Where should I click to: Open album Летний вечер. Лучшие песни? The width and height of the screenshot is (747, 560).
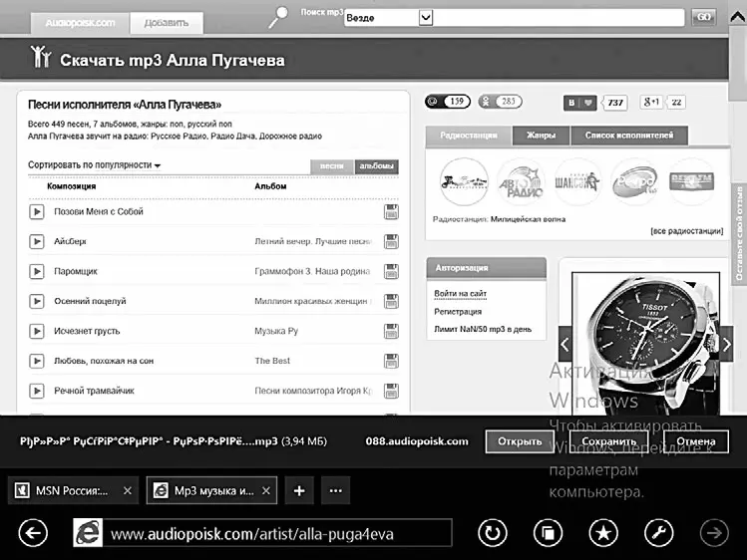[x=312, y=242]
